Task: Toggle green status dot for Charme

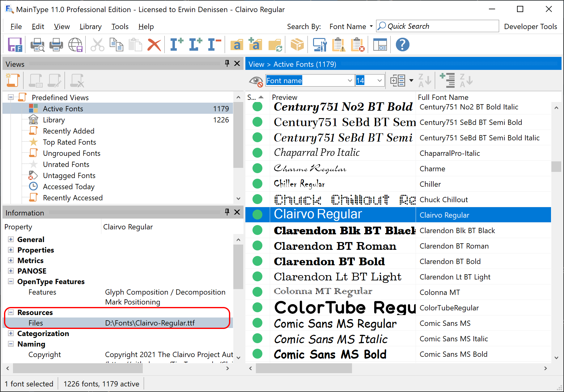Action: pos(257,168)
